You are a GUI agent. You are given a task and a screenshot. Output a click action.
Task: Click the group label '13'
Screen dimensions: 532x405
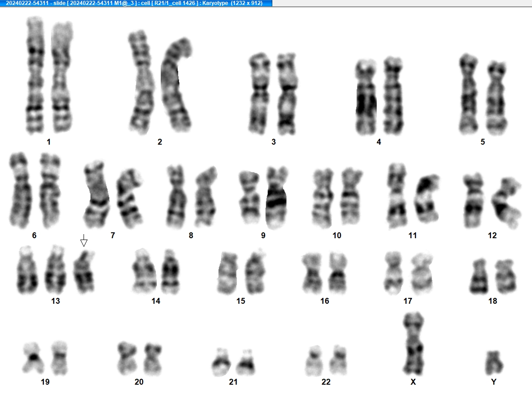(x=56, y=301)
